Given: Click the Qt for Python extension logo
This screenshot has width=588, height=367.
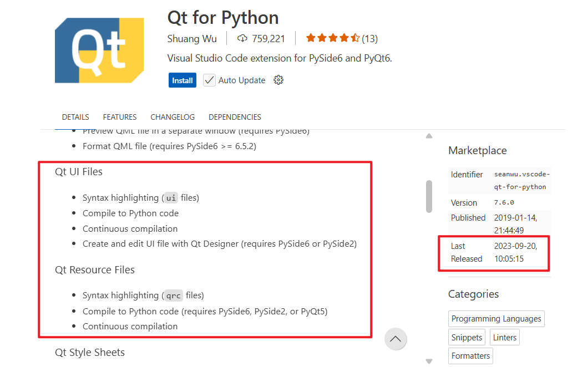Looking at the screenshot, I should coord(99,50).
